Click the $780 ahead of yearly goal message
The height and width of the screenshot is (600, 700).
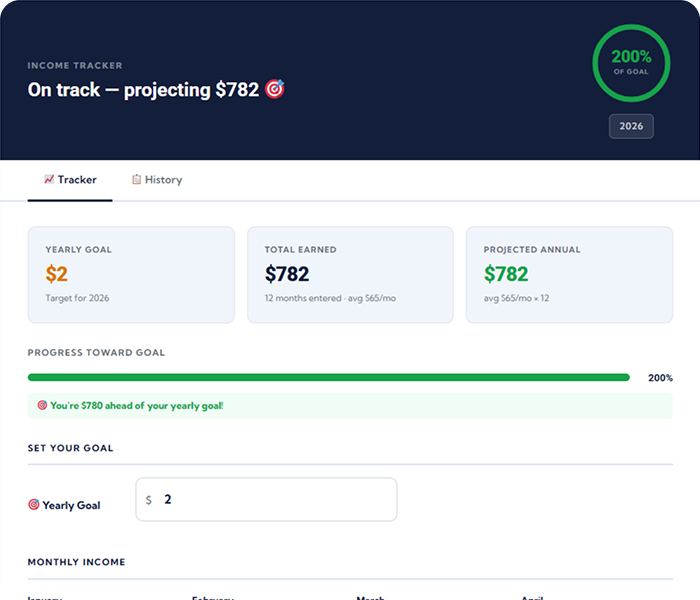pos(137,406)
